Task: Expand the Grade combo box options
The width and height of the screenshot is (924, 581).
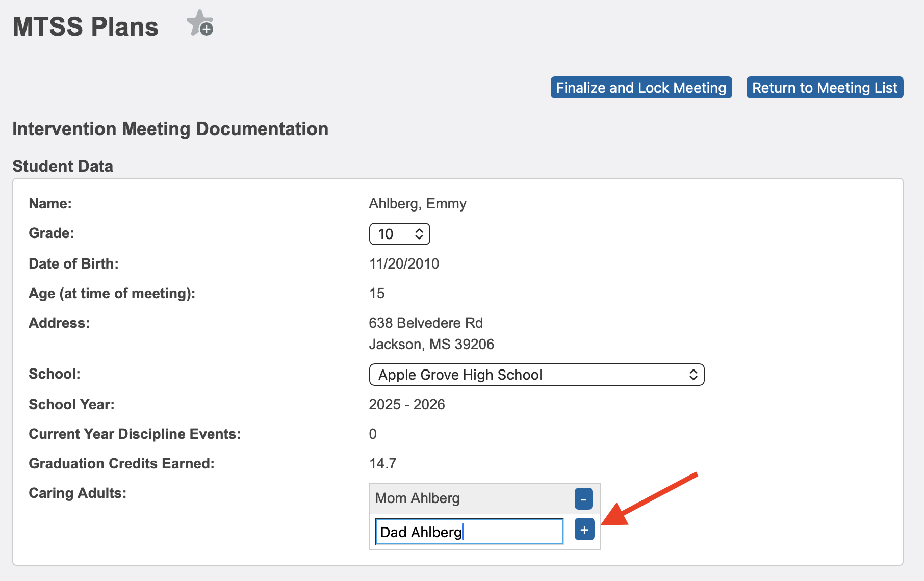Action: coord(399,234)
